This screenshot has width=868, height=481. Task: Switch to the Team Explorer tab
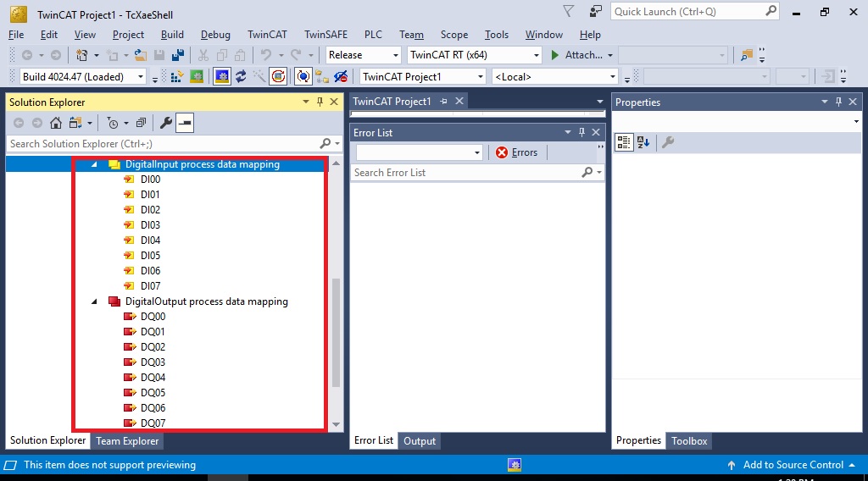tap(127, 440)
